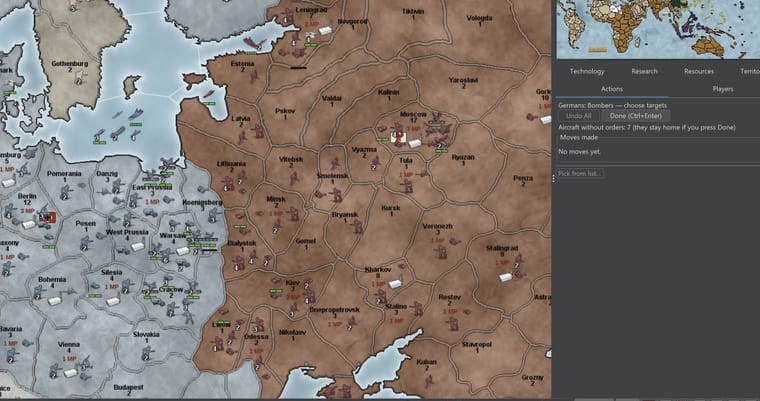Click the Pskov territory label
This screenshot has height=401, width=760.
(285, 111)
